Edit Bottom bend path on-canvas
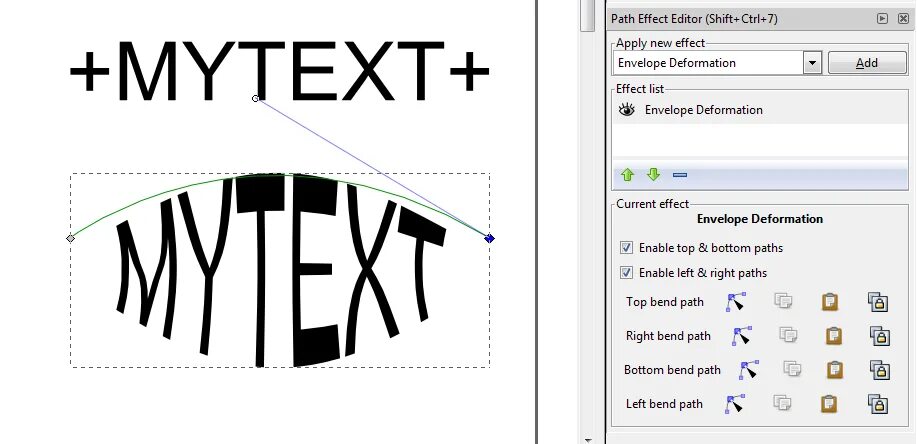Screen dimensions: 917x444 748,370
